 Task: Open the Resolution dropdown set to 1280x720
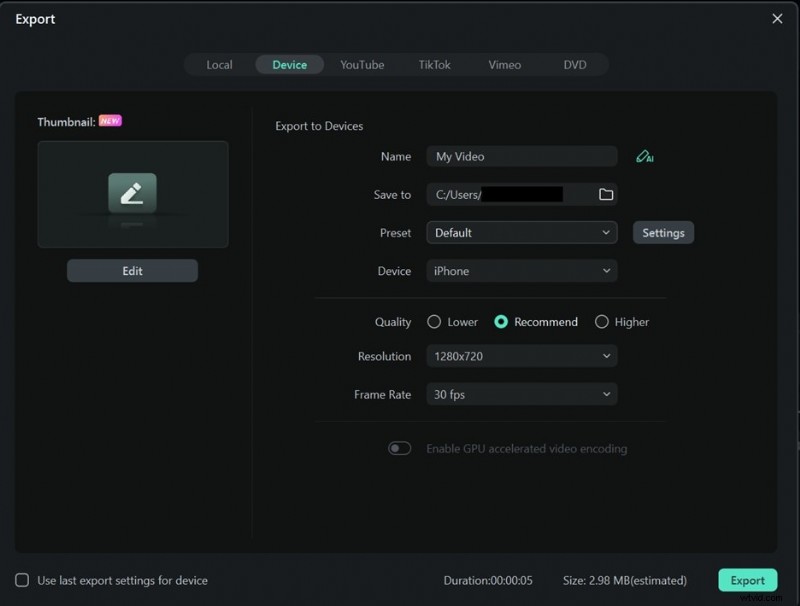tap(521, 357)
